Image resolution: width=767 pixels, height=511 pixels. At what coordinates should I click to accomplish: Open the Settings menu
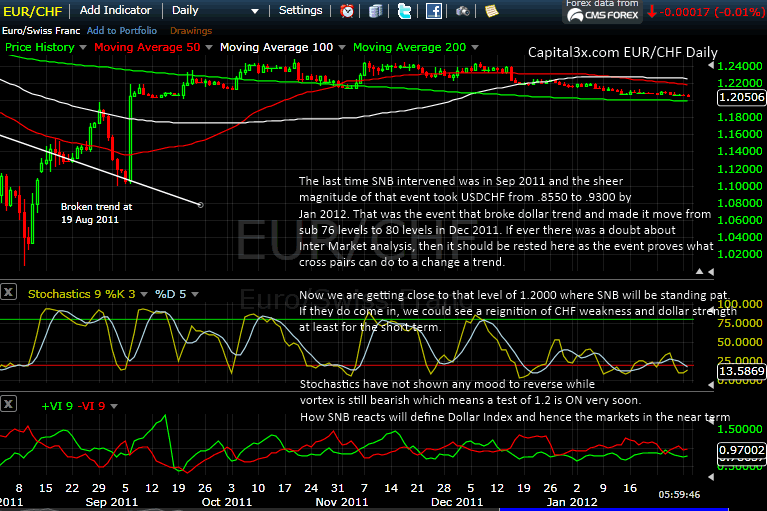[x=300, y=10]
